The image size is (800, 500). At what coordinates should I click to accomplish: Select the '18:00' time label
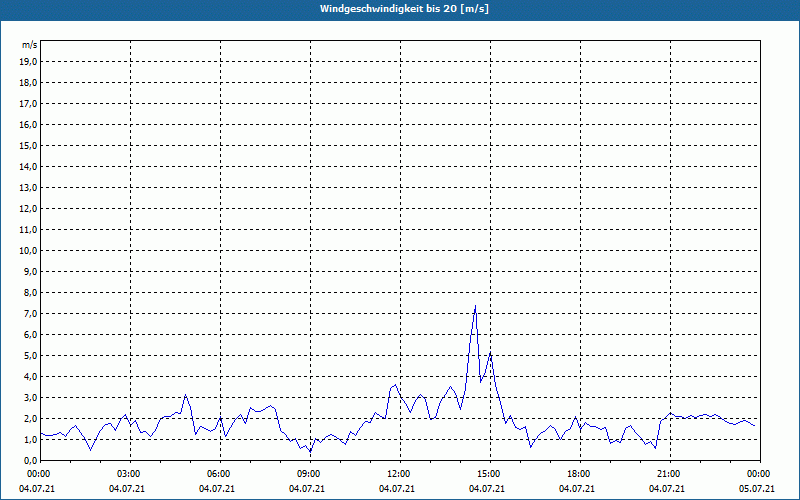[x=580, y=474]
